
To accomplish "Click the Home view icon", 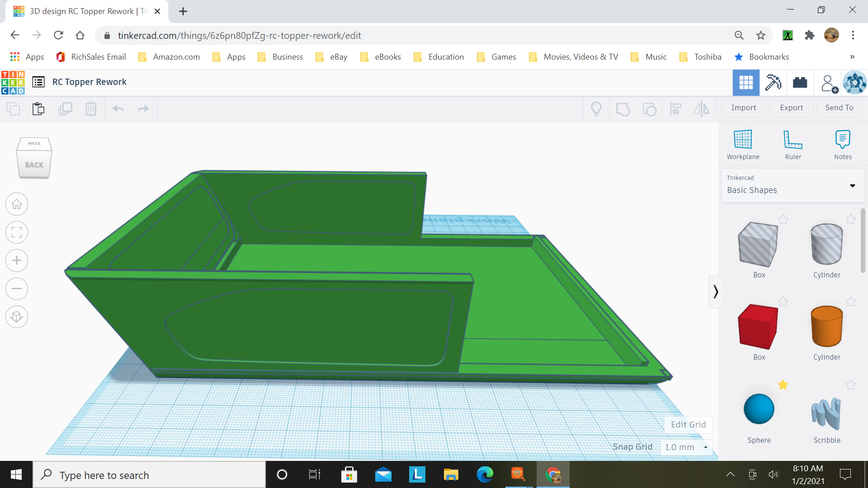I will [x=17, y=204].
